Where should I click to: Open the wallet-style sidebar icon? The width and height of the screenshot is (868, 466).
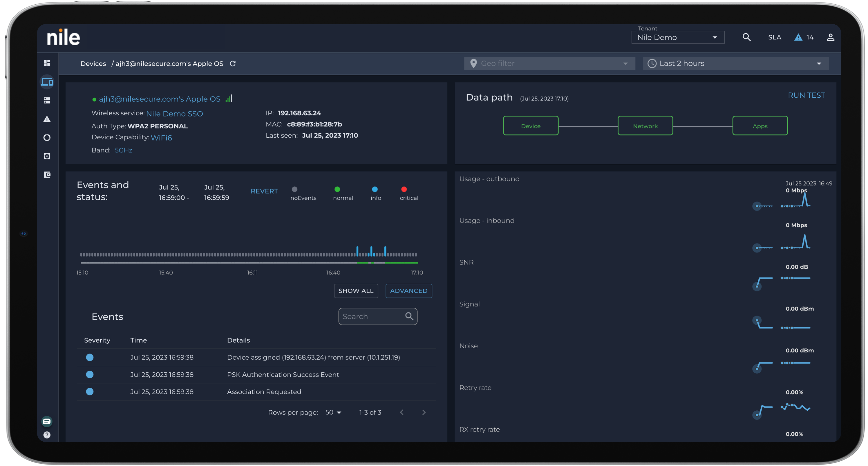click(x=47, y=174)
